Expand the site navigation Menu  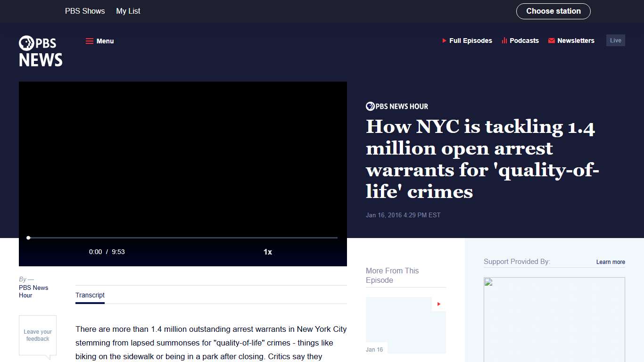coord(99,41)
